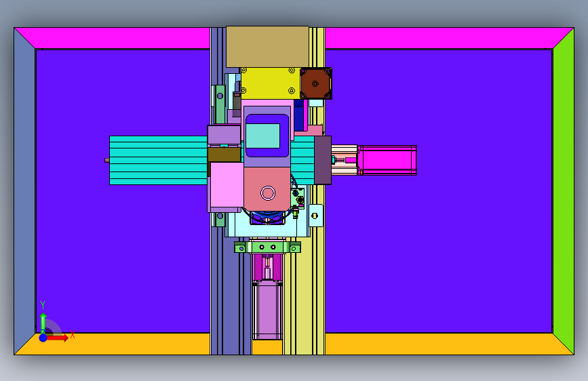Select the pink block left of salmon block
Viewport: 588px width, 381px height.
(x=227, y=184)
